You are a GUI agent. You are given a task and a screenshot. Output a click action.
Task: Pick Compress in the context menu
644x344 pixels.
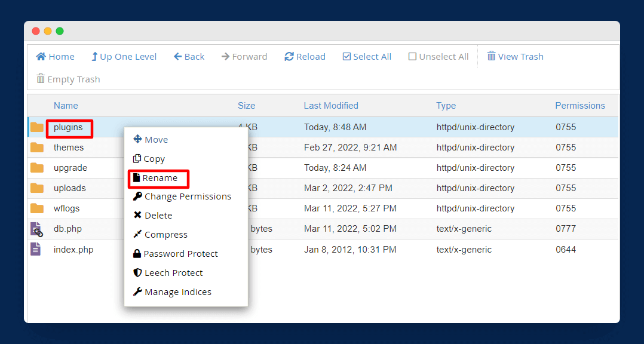coord(165,235)
